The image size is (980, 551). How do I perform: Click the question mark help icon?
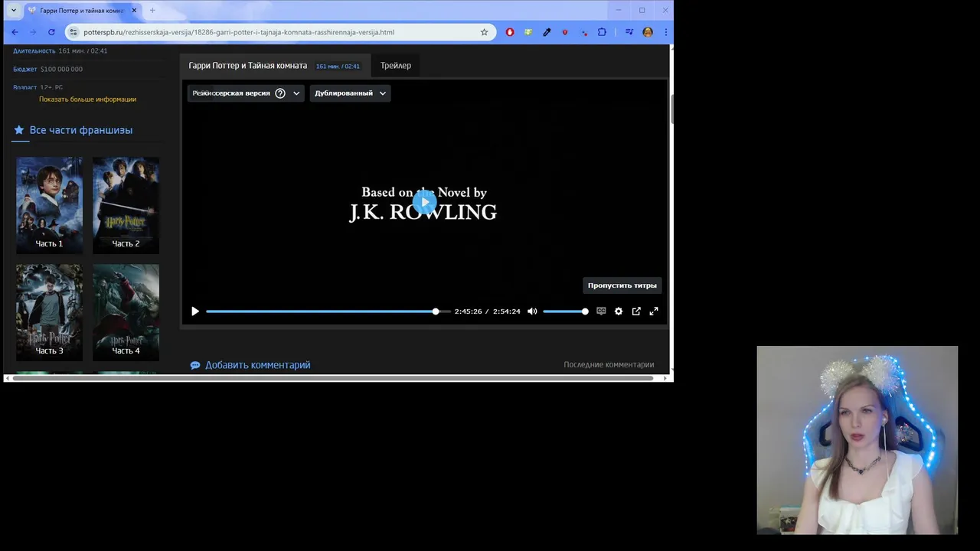pos(280,93)
